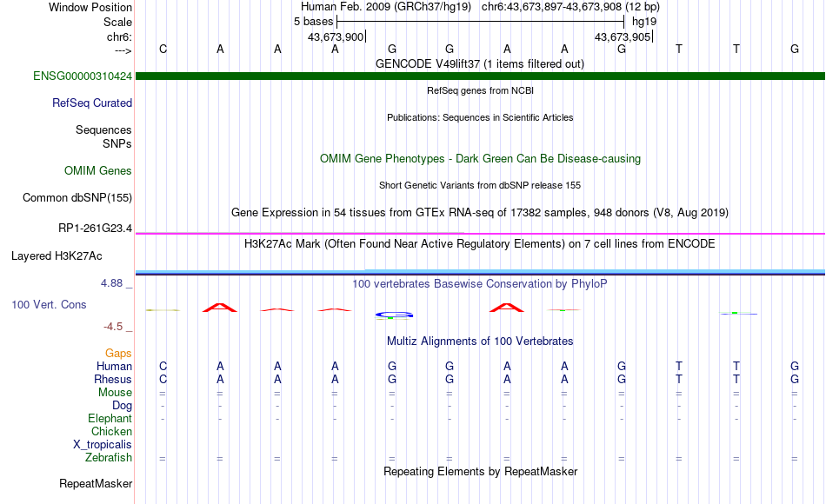Click Short Genetic Variants from dbSNP title
The image size is (826, 504).
[x=480, y=185]
